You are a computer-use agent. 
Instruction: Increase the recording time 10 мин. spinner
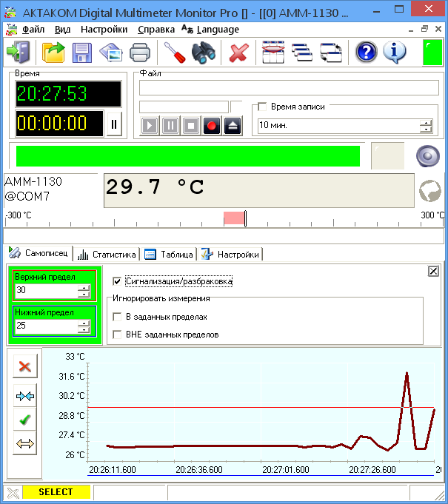(426, 123)
